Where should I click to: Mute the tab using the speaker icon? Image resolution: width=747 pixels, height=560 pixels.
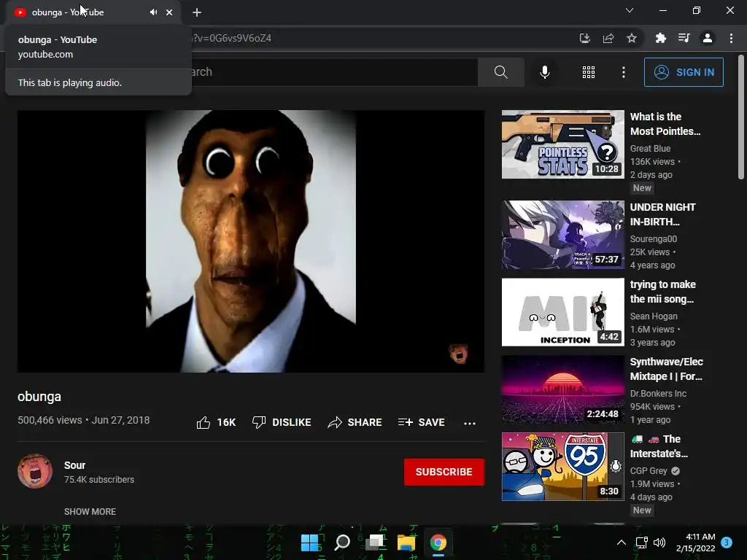coord(153,12)
